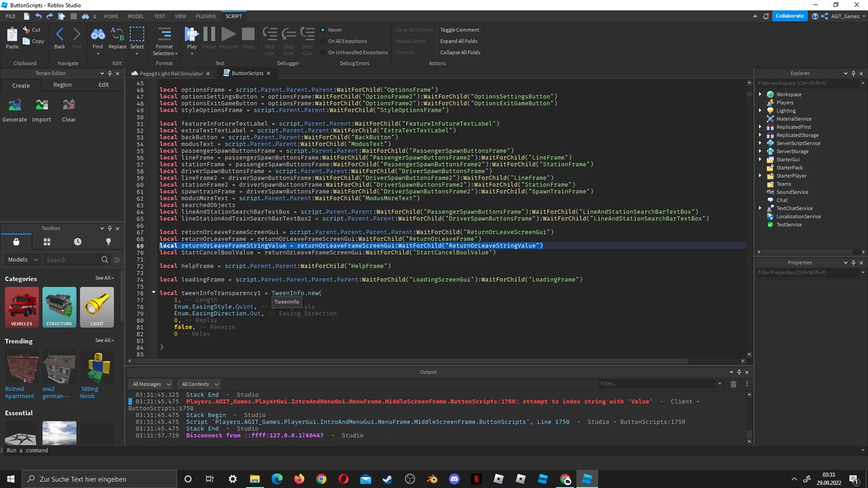Open the Models dropdown in Toolbox
The width and height of the screenshot is (868, 488).
[x=22, y=259]
